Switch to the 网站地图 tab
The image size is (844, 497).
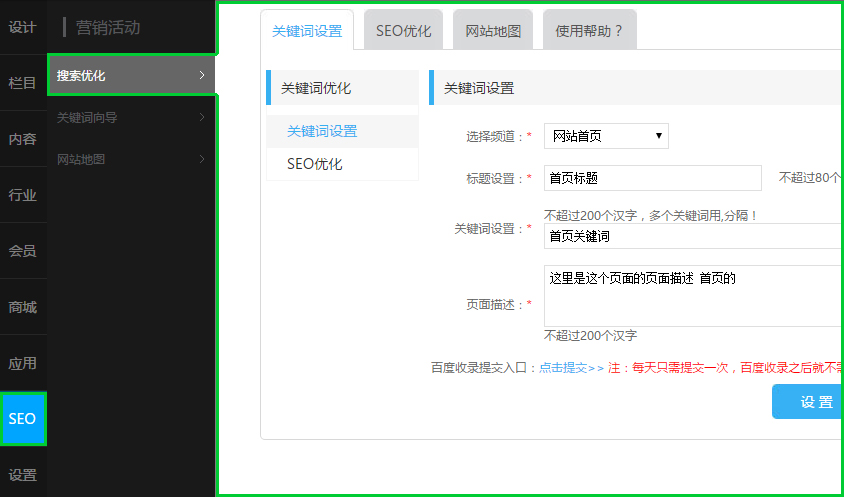coord(493,31)
